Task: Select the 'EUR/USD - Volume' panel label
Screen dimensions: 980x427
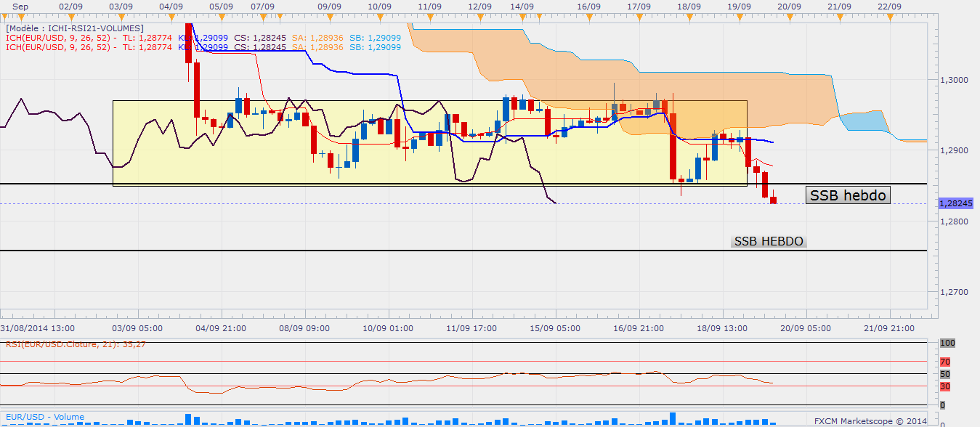Action: [x=44, y=417]
